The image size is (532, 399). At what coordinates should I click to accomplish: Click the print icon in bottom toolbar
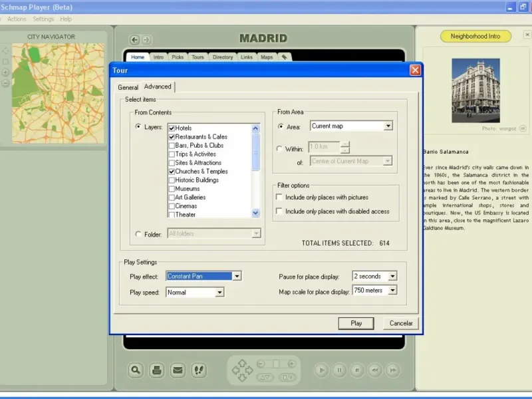tap(156, 370)
